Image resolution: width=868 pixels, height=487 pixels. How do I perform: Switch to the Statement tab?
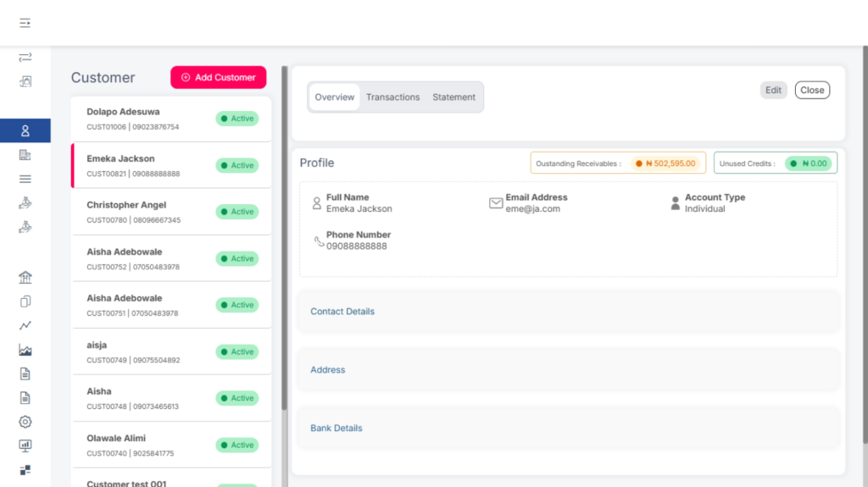(x=453, y=97)
